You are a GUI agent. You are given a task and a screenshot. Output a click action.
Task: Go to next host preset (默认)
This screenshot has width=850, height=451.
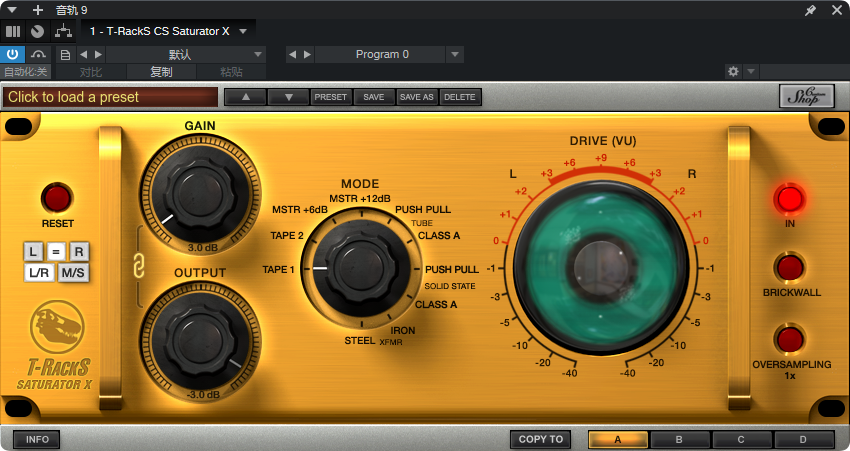pos(98,55)
